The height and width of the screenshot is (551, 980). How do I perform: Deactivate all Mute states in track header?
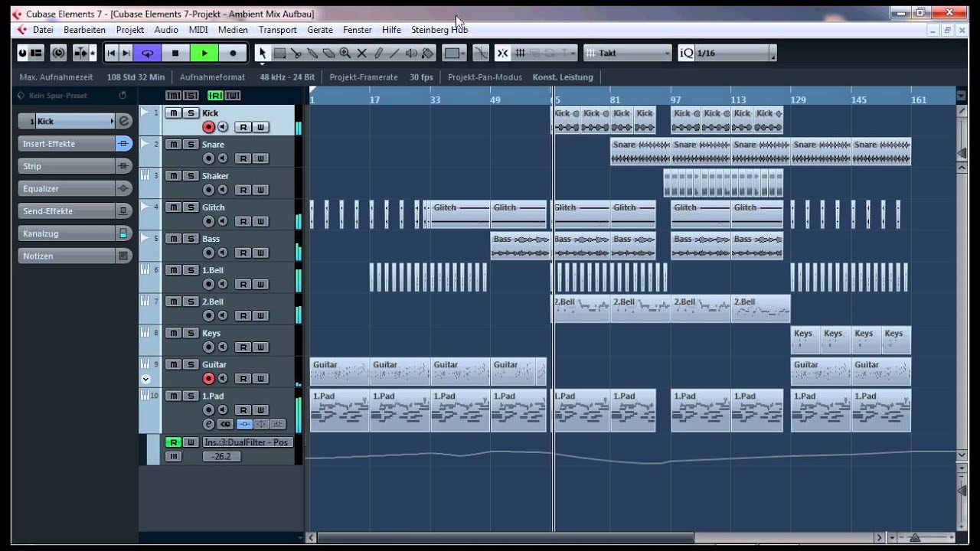coord(174,96)
